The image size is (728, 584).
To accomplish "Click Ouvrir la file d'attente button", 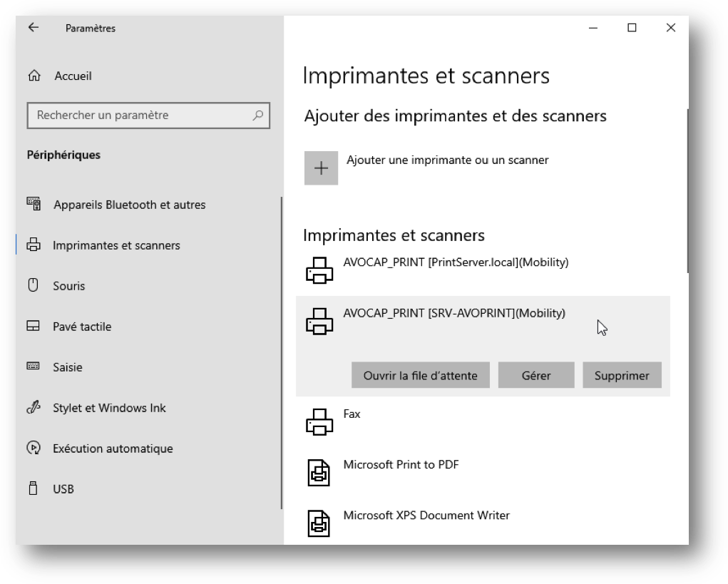I will click(x=420, y=375).
